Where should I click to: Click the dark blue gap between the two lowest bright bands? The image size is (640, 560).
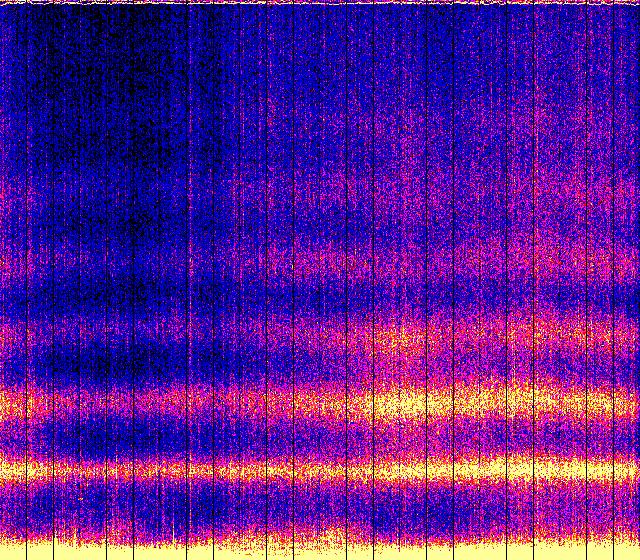coord(320,437)
